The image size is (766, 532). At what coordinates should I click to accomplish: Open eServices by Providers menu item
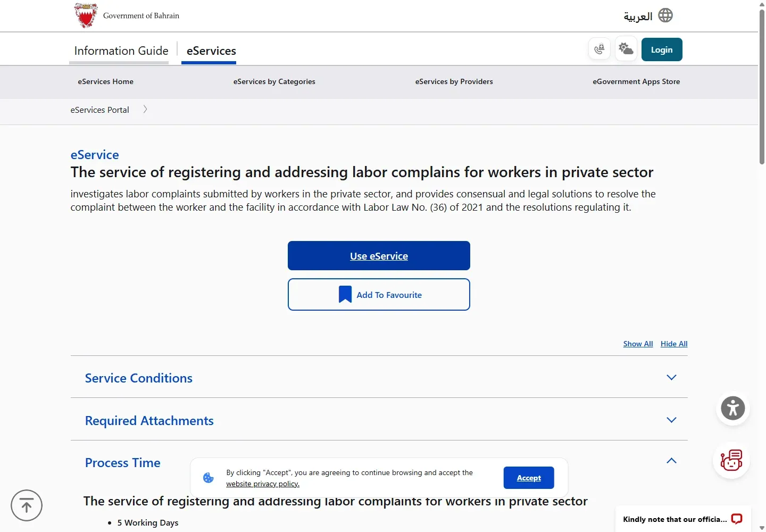coord(454,81)
